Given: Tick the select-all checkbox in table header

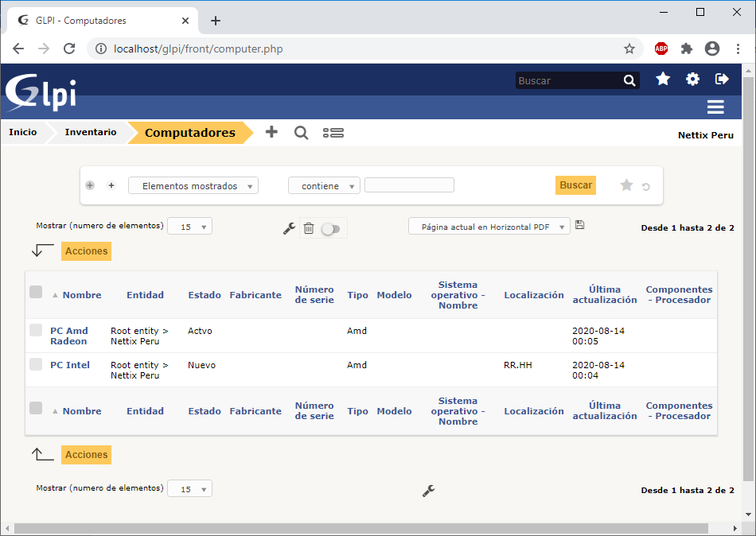Looking at the screenshot, I should [x=36, y=292].
